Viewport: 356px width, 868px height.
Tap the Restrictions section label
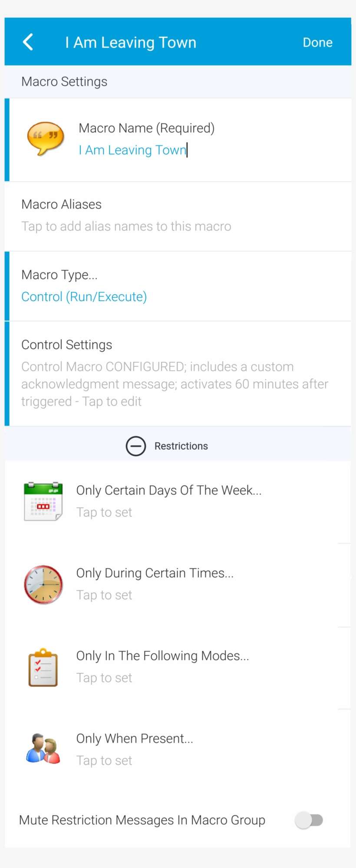pyautogui.click(x=181, y=446)
